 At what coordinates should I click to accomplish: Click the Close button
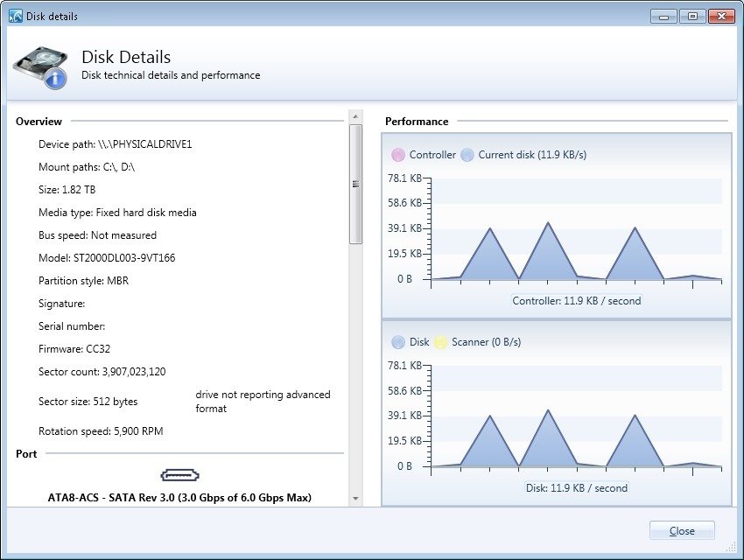(x=682, y=530)
